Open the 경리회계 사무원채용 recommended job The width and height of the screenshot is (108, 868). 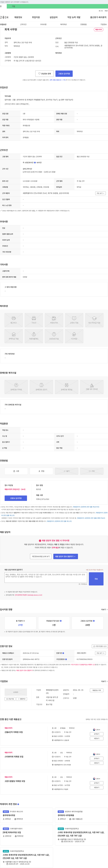coord(66,815)
